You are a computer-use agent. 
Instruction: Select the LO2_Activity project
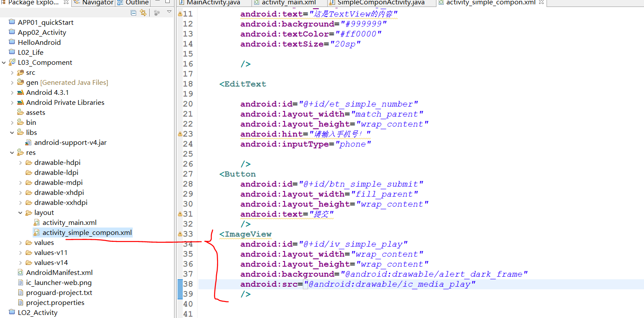pos(37,312)
